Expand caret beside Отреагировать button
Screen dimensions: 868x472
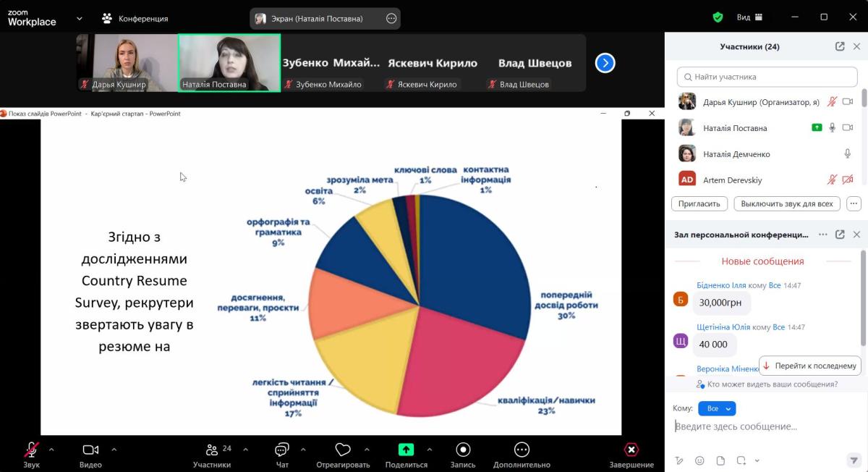(367, 449)
